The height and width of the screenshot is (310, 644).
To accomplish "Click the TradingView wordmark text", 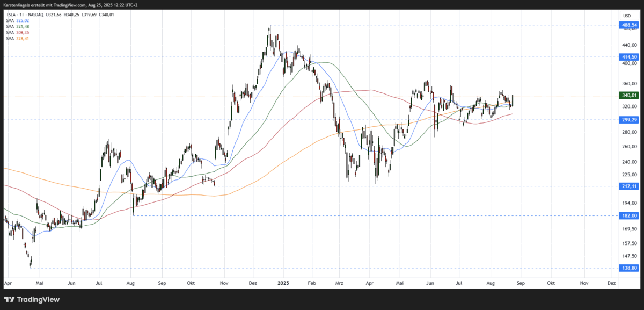I will 39,299.
